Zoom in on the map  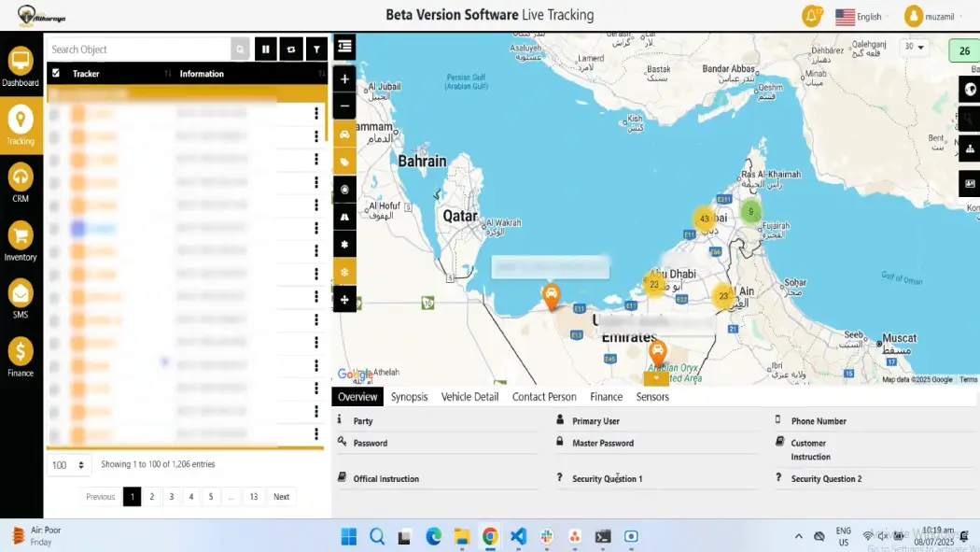pyautogui.click(x=344, y=79)
